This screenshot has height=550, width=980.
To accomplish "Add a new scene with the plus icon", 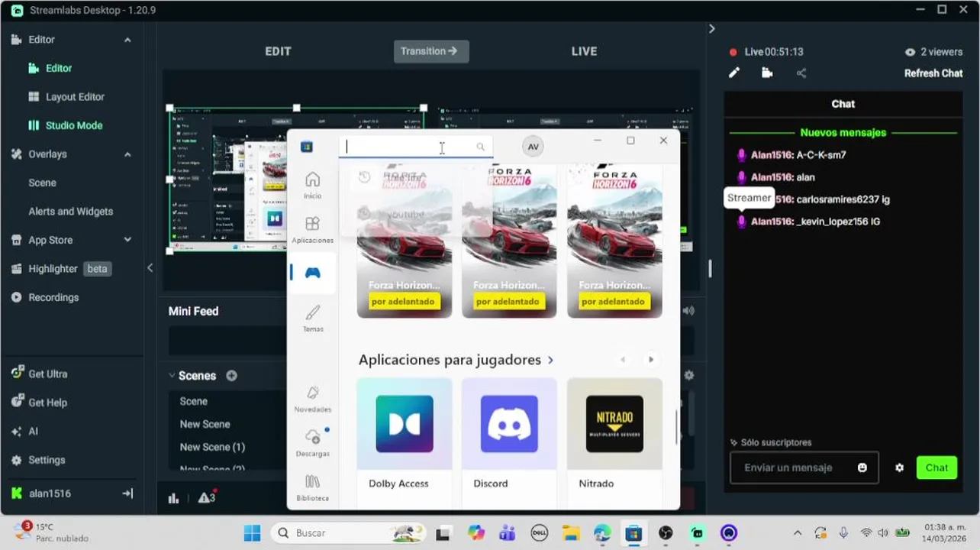I will click(x=231, y=376).
